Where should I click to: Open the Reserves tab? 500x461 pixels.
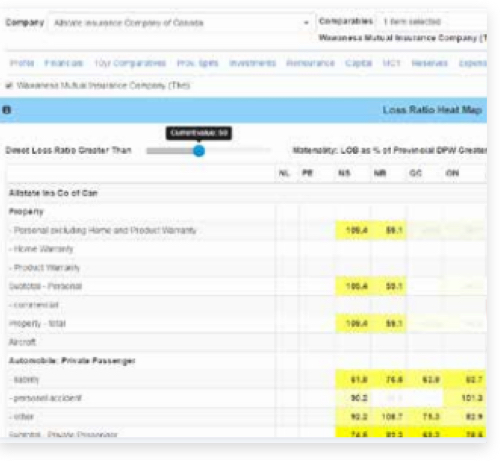[x=429, y=63]
